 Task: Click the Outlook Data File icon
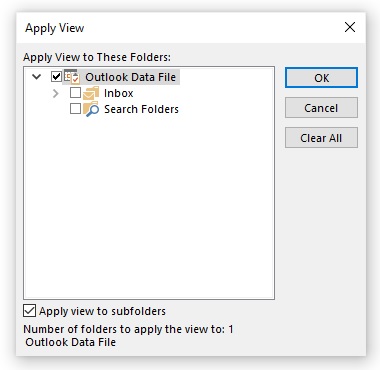72,77
